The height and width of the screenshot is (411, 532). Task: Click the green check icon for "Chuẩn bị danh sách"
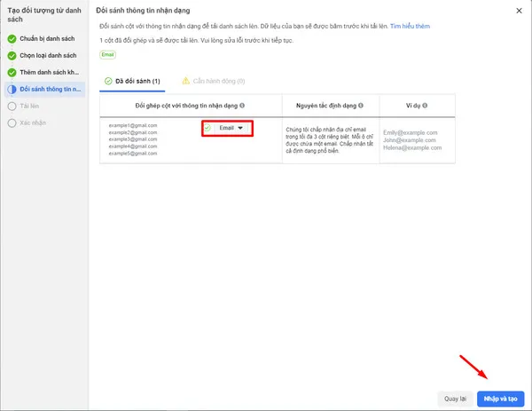pyautogui.click(x=12, y=40)
